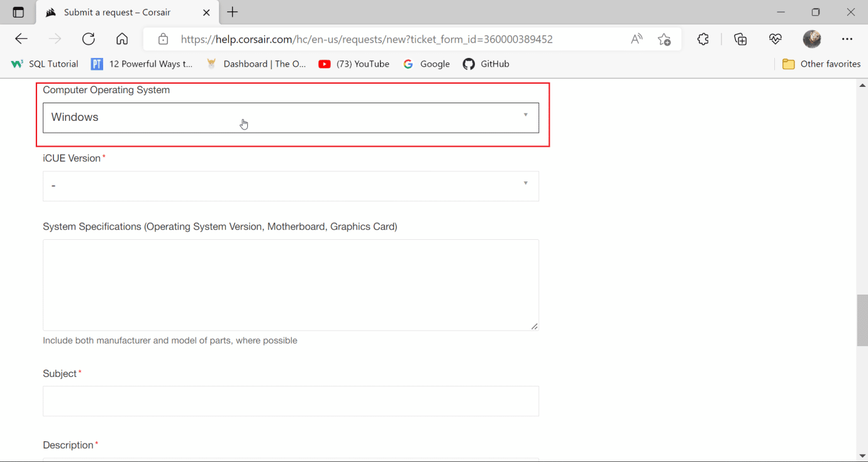Image resolution: width=868 pixels, height=462 pixels.
Task: Open 12 Powerful Ways bookmark
Action: 142,64
